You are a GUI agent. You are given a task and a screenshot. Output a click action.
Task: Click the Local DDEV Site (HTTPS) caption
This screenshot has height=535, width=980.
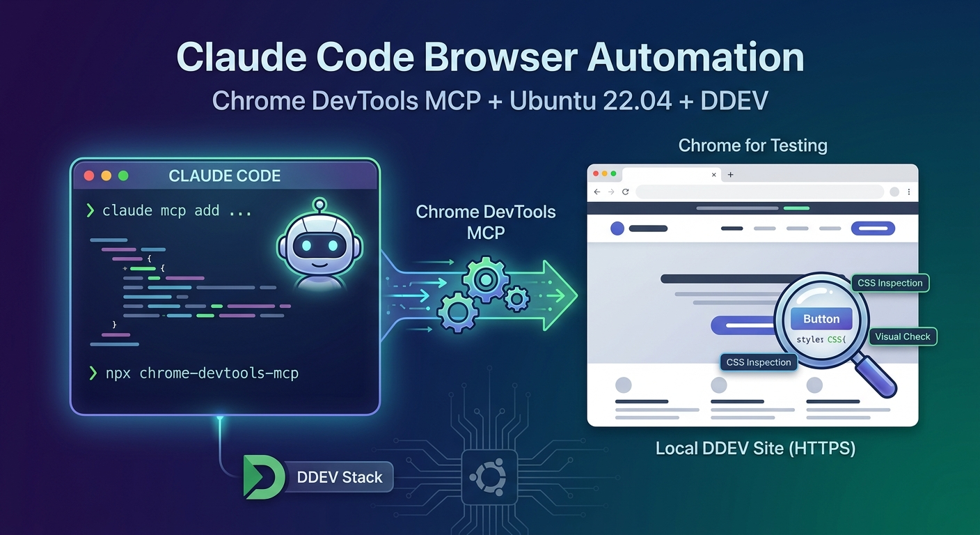point(755,448)
